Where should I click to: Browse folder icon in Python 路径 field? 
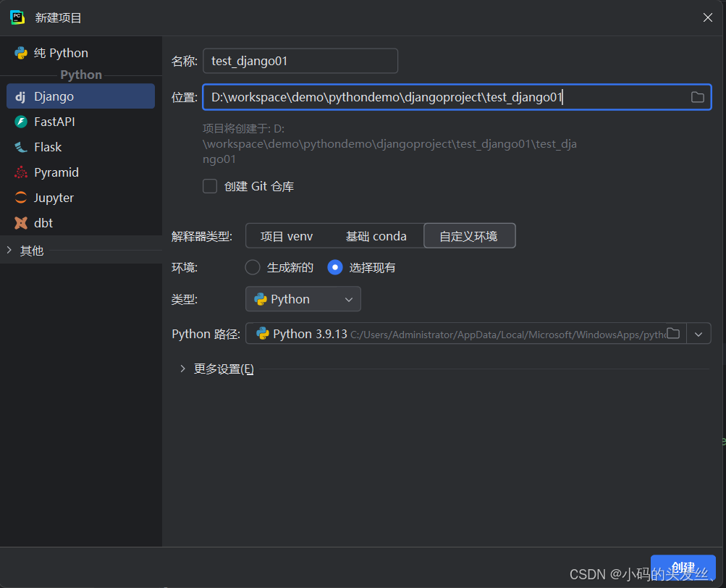pos(673,334)
